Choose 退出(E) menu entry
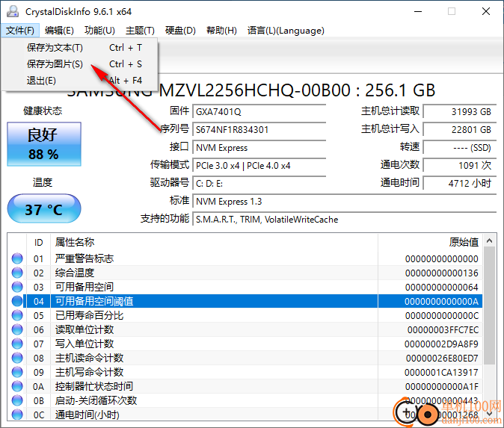The width and height of the screenshot is (504, 428). 79,80
